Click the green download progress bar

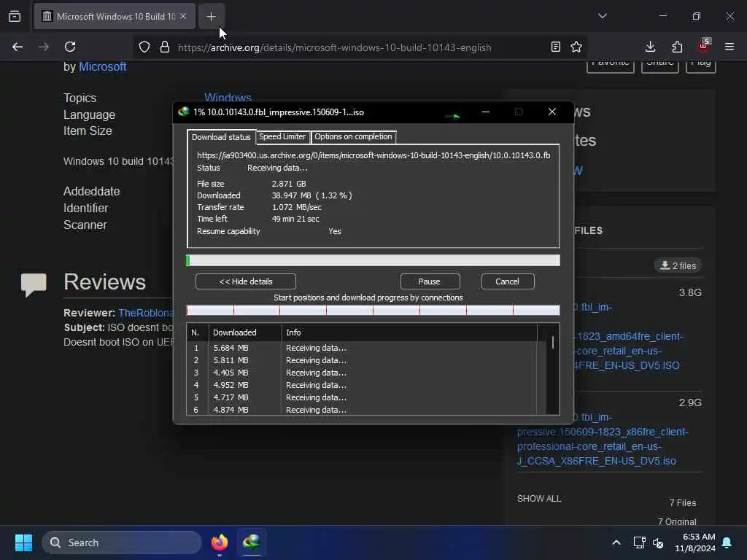(373, 260)
